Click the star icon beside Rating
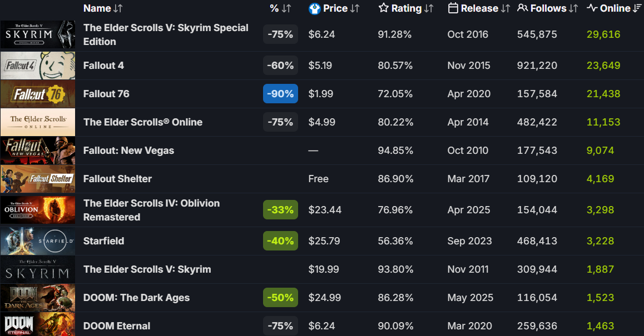Image resolution: width=644 pixels, height=336 pixels. (383, 8)
